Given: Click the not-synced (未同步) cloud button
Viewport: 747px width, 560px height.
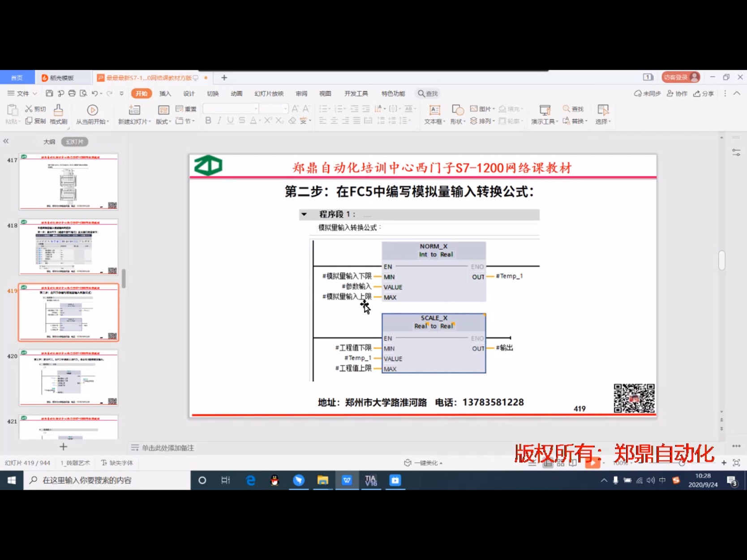Looking at the screenshot, I should pyautogui.click(x=647, y=93).
